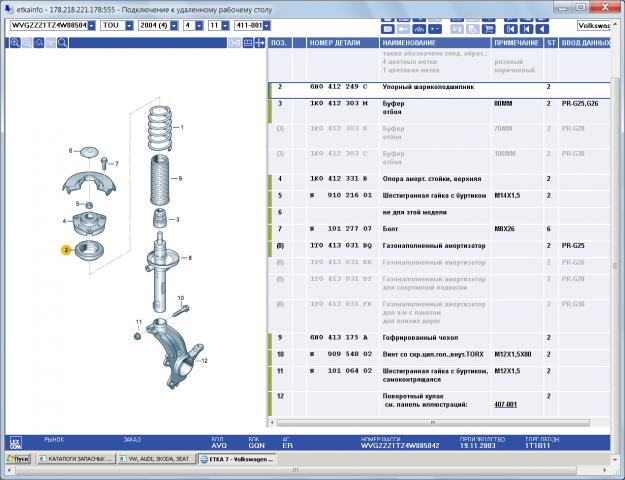
Task: Click the parts table vertical scrollbar
Action: (615, 266)
